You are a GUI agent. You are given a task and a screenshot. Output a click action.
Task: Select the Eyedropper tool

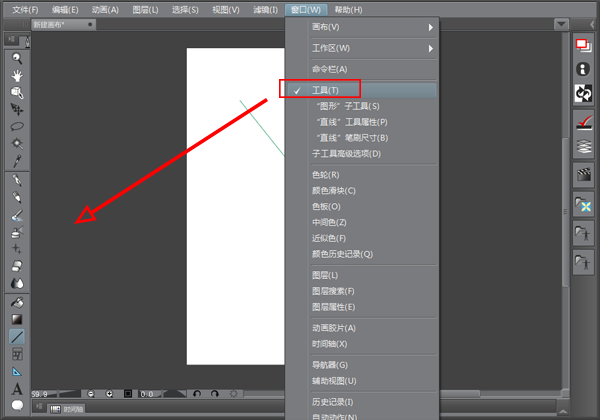coord(17,161)
